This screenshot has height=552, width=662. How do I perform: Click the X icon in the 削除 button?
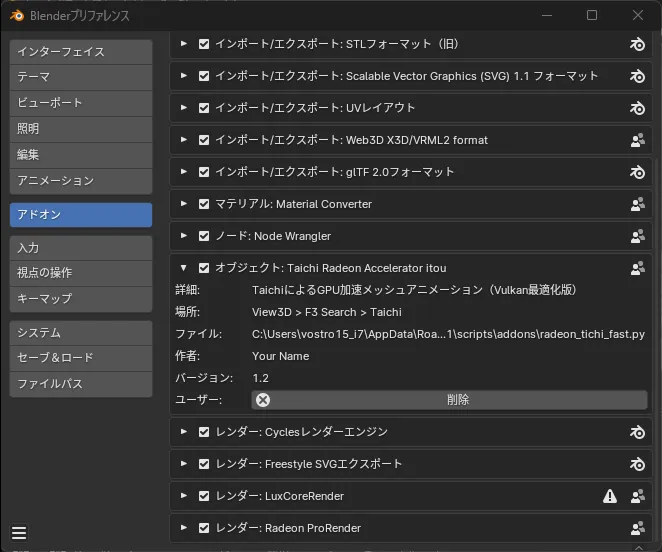tap(263, 400)
